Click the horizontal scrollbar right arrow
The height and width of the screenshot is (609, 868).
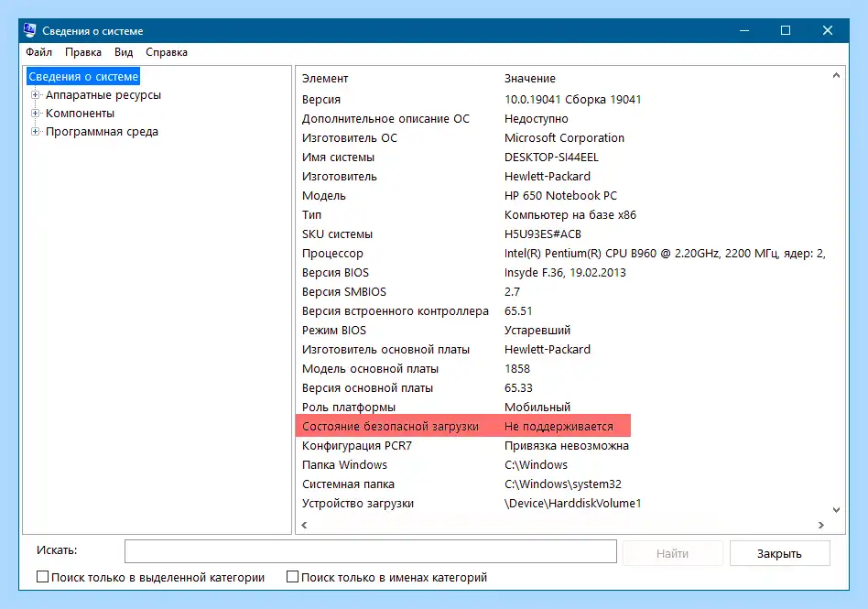pyautogui.click(x=821, y=525)
